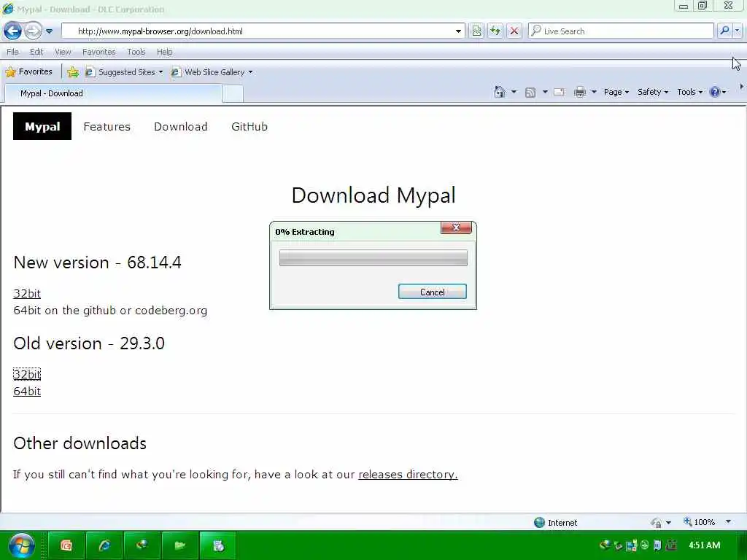The width and height of the screenshot is (747, 560).
Task: Open the globe taskbar application
Action: (x=142, y=545)
